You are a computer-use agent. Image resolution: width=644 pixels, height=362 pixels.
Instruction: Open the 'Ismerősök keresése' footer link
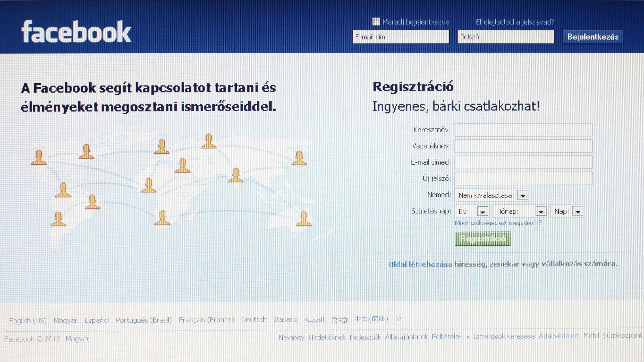click(x=504, y=336)
